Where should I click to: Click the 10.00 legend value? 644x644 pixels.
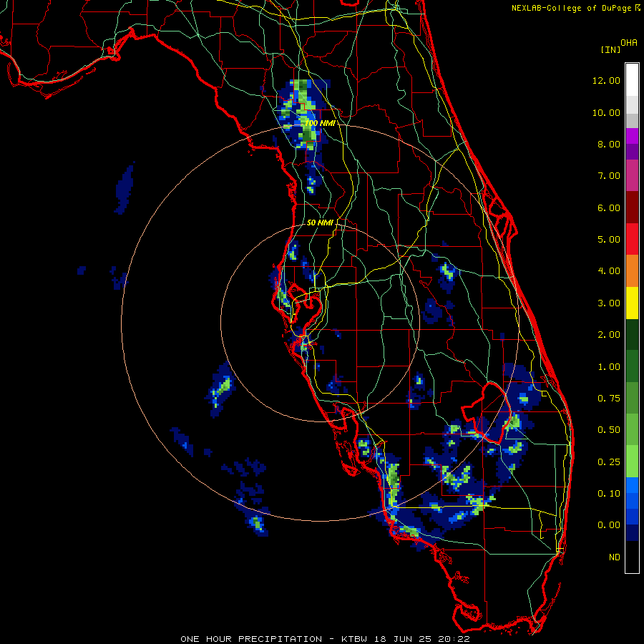606,112
